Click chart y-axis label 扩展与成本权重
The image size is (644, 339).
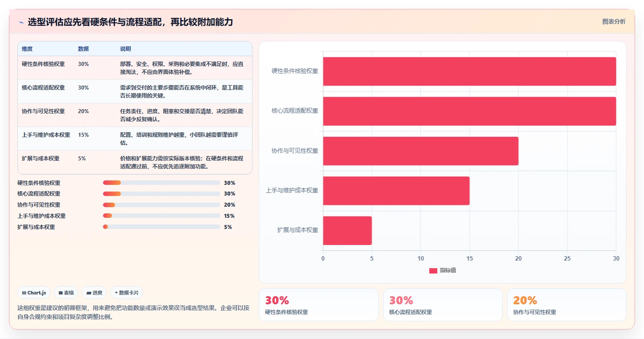tap(297, 230)
